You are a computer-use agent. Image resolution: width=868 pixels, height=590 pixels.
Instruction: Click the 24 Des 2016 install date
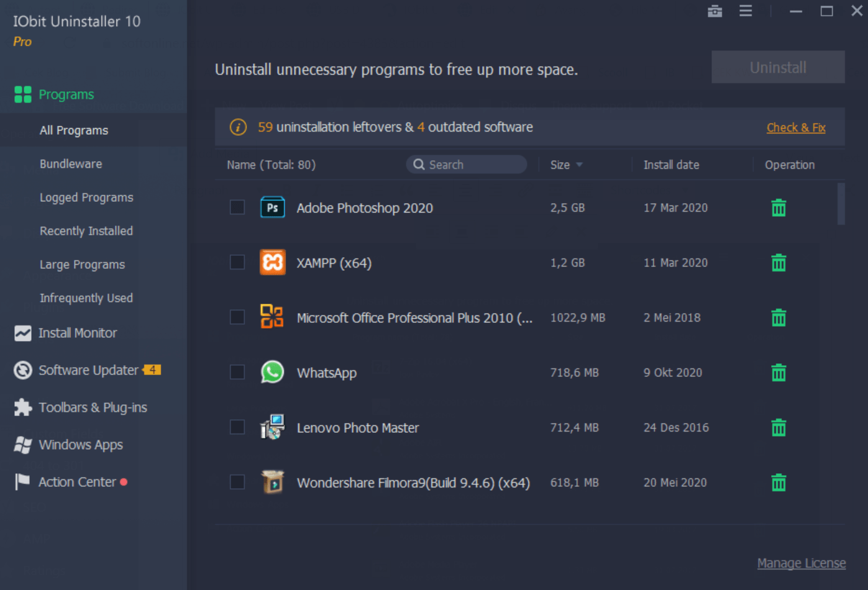(x=676, y=427)
